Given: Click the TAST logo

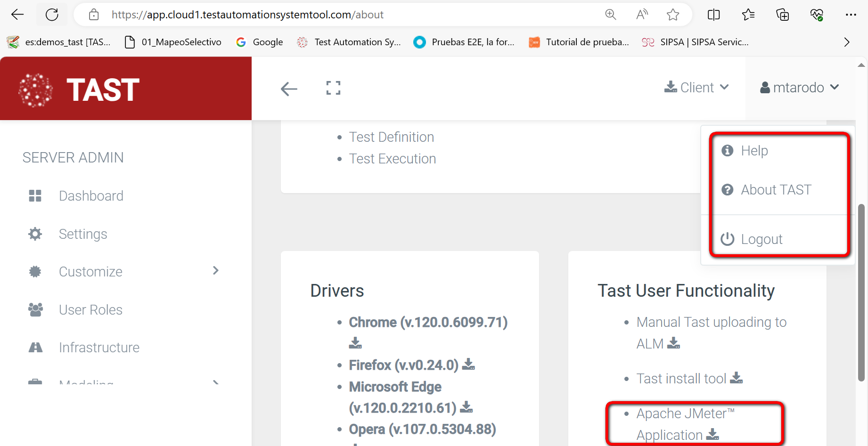Looking at the screenshot, I should (79, 89).
